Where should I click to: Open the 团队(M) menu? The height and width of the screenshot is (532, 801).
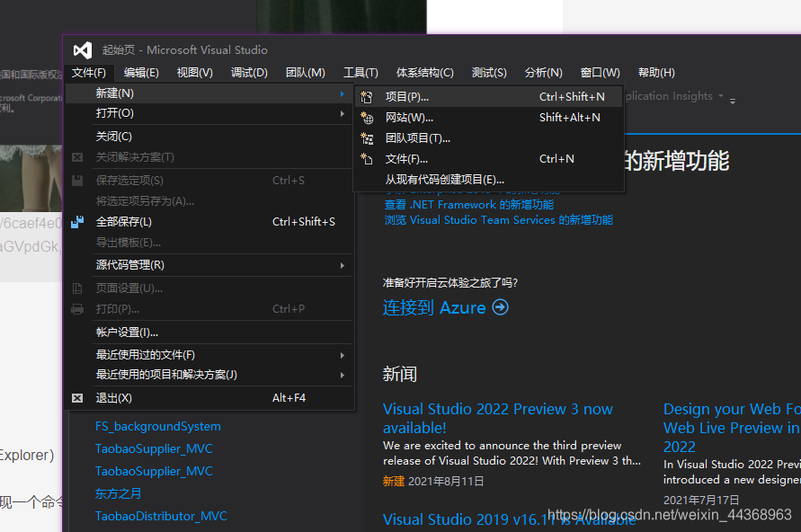point(306,73)
